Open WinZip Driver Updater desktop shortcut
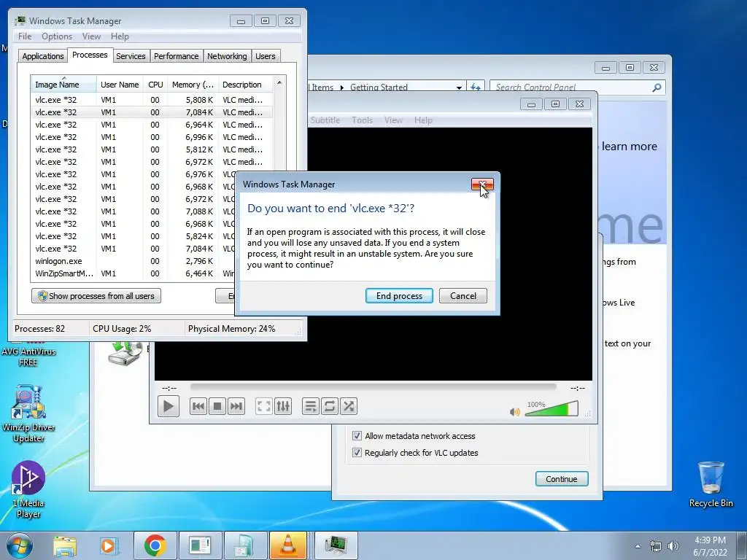Screen dimensions: 747x560 28,414
